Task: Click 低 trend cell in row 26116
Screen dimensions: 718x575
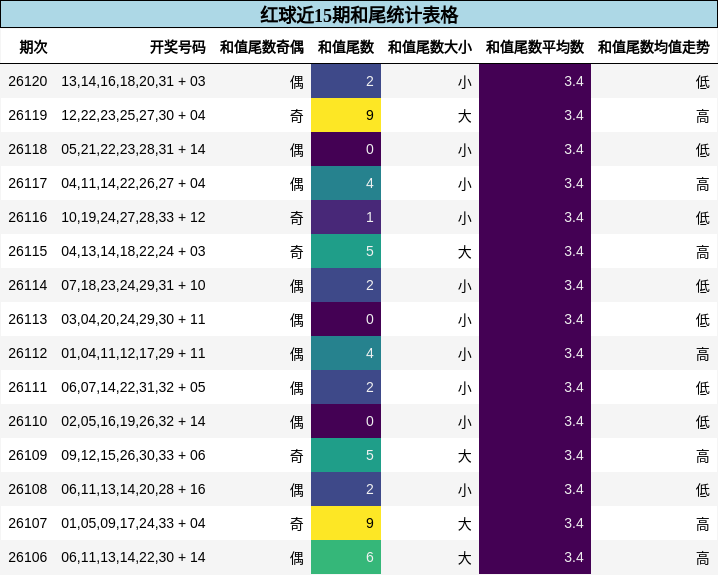Action: tap(703, 218)
